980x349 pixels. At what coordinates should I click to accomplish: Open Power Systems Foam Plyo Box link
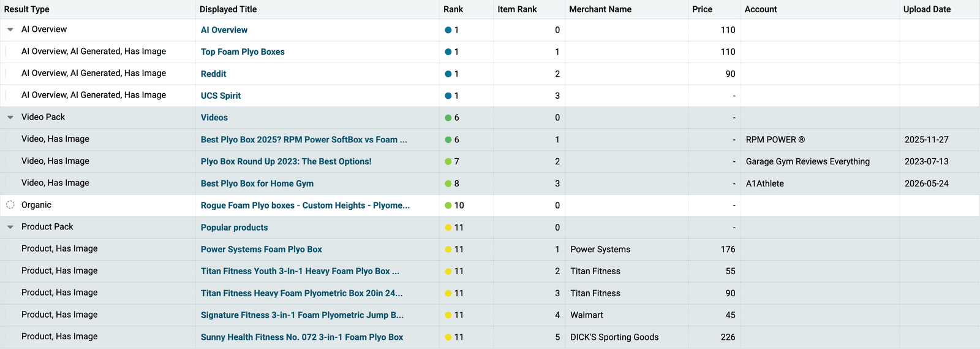[262, 250]
